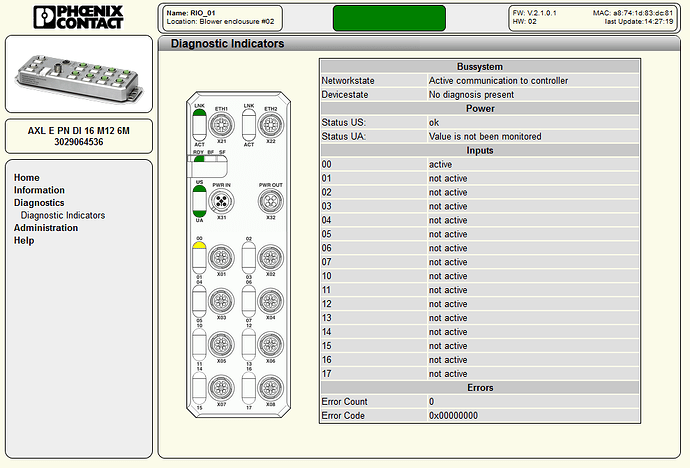Click the X07 input connector

pyautogui.click(x=221, y=387)
